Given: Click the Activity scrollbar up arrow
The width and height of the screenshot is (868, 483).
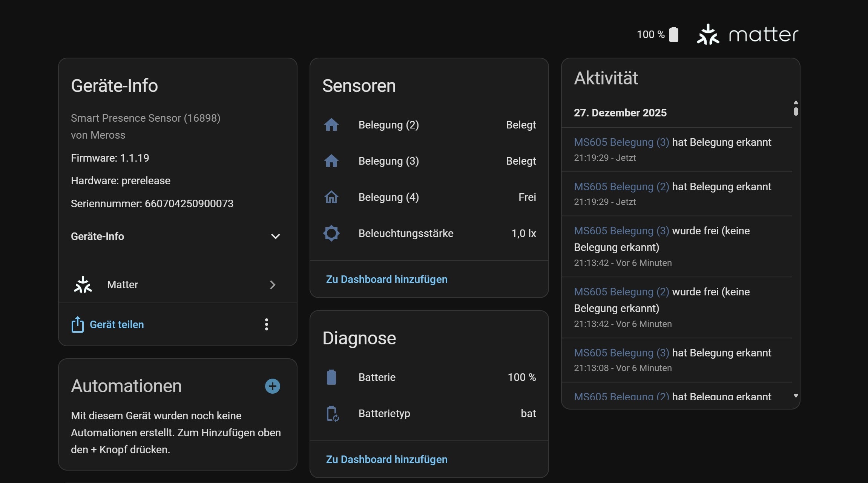Looking at the screenshot, I should tap(796, 102).
